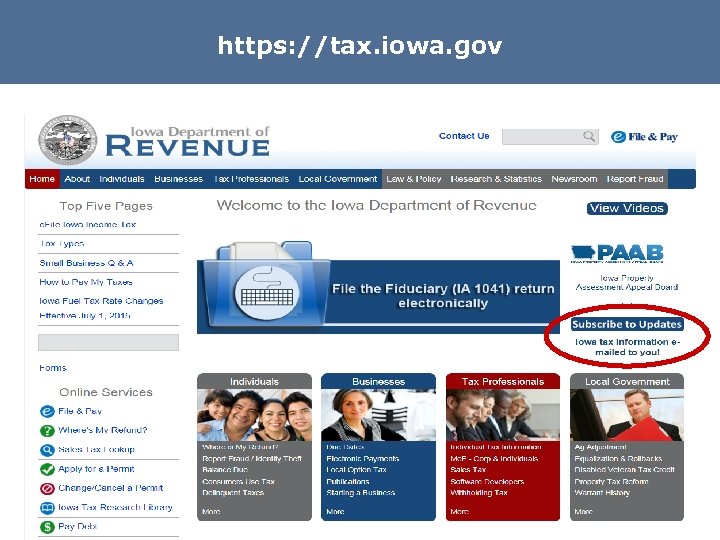720x540 pixels.
Task: Open the Disabled Veteran Tax Credit link
Action: [x=624, y=470]
